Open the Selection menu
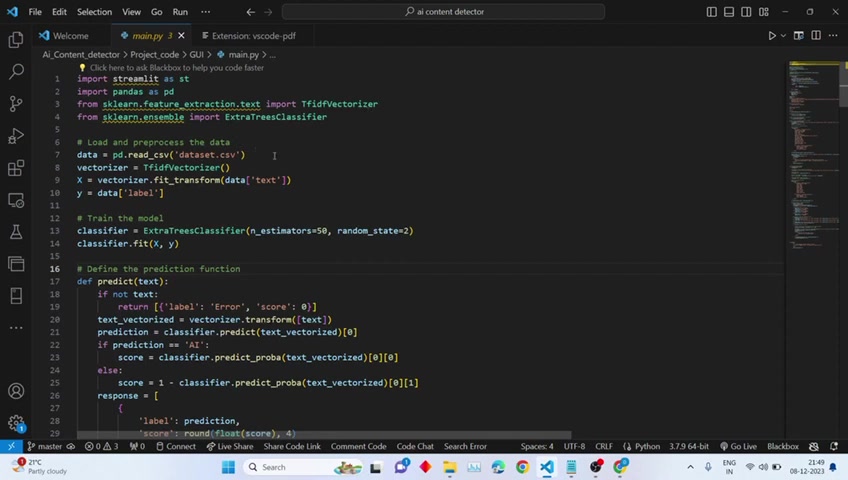The image size is (848, 480). tap(94, 12)
